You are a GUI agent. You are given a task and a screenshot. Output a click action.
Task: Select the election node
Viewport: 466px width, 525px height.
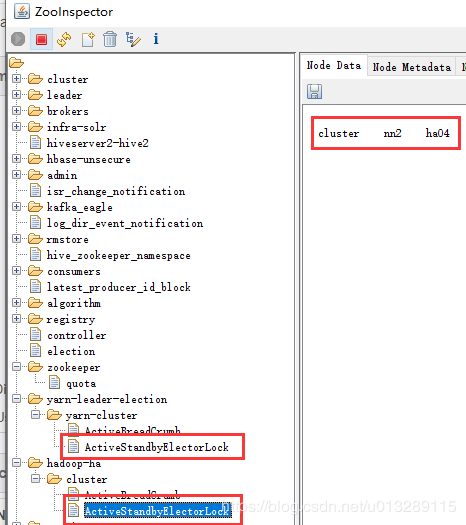[x=71, y=352]
